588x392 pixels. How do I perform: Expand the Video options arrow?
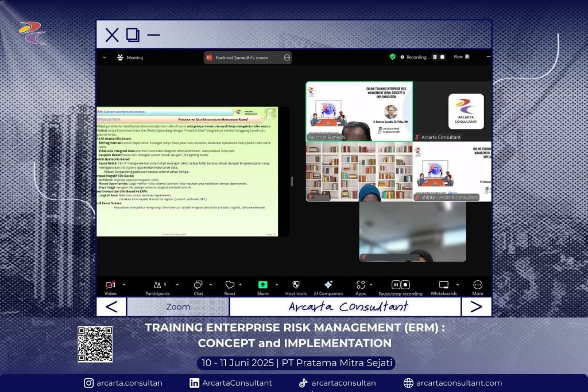(x=124, y=285)
